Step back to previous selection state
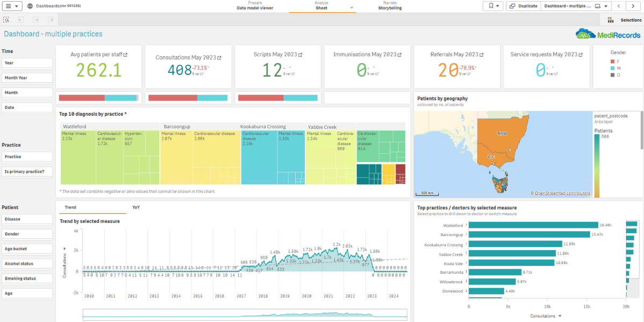This screenshot has height=322, width=644. coord(20,19)
